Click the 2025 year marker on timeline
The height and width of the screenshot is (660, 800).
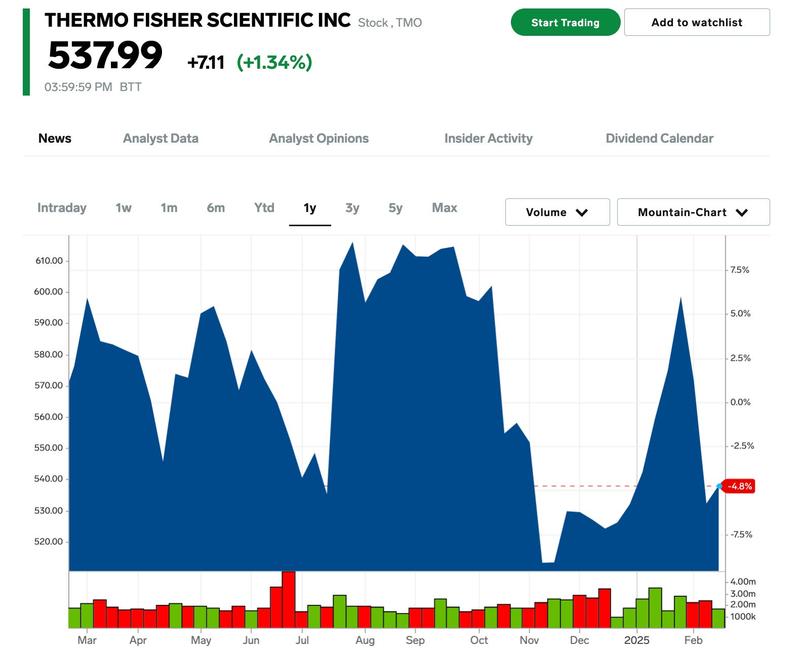pos(637,639)
